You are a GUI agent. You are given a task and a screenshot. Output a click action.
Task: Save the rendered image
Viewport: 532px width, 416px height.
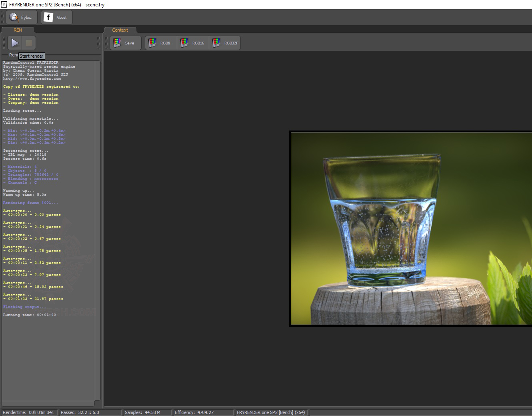click(x=125, y=43)
